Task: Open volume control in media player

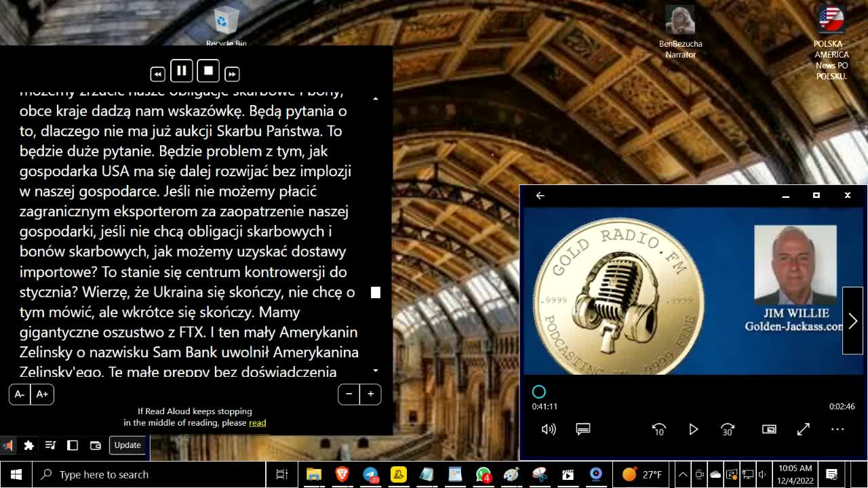Action: pyautogui.click(x=549, y=429)
